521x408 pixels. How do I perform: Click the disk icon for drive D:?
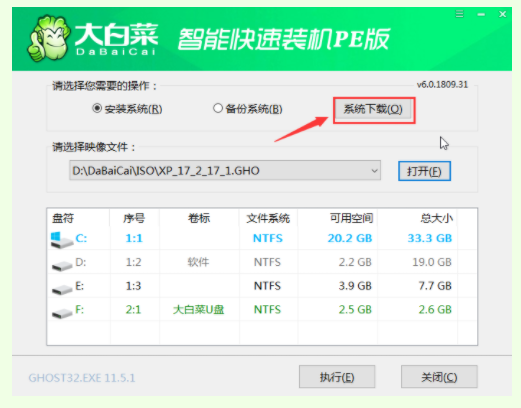tap(62, 265)
